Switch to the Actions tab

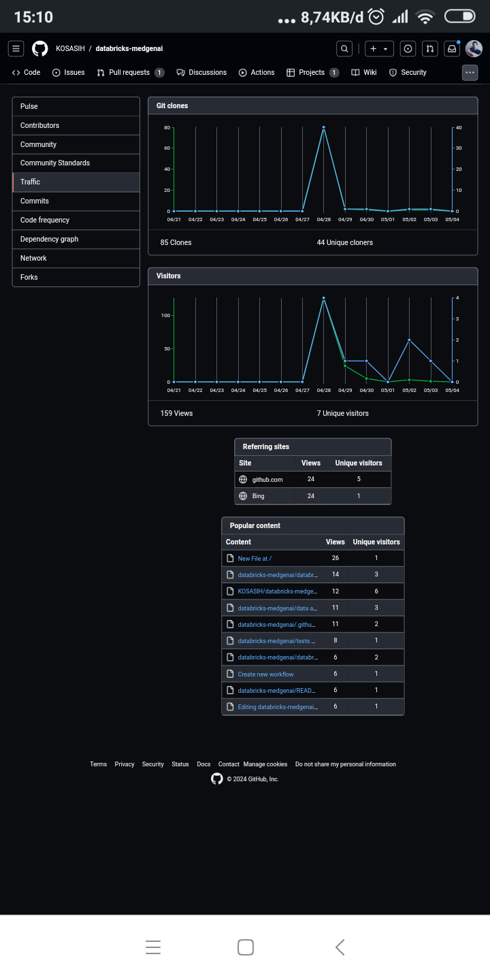[257, 72]
